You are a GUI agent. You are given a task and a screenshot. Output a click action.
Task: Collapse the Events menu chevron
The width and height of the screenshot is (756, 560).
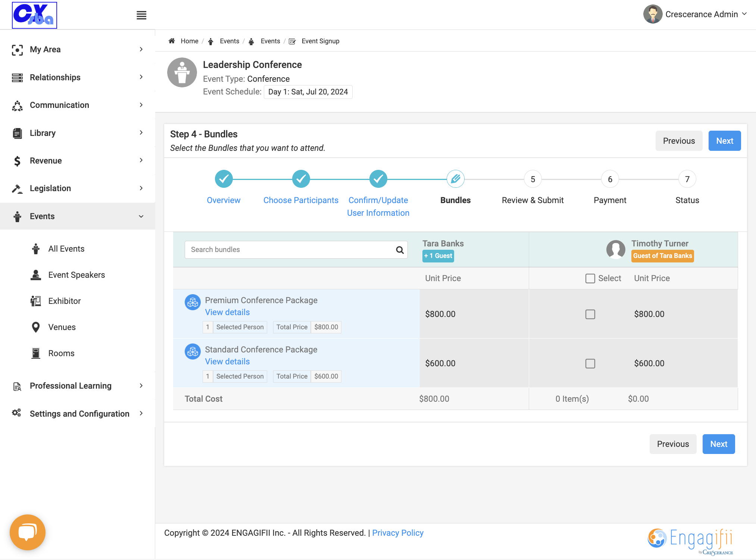tap(141, 217)
